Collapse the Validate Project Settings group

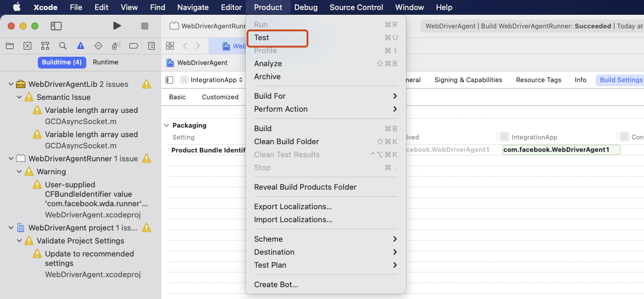[19, 240]
